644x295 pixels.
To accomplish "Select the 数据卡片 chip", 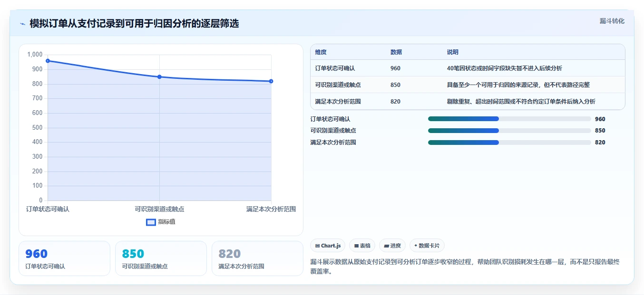I will 427,246.
